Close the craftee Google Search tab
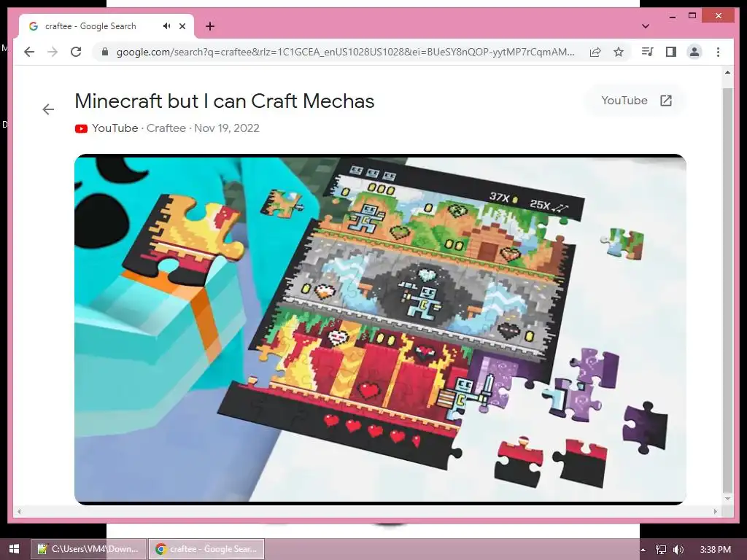 pyautogui.click(x=182, y=26)
